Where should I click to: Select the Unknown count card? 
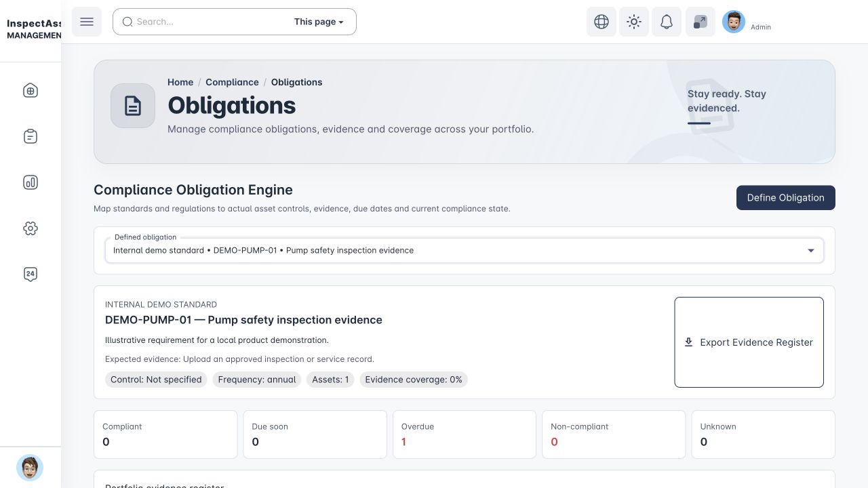coord(764,434)
